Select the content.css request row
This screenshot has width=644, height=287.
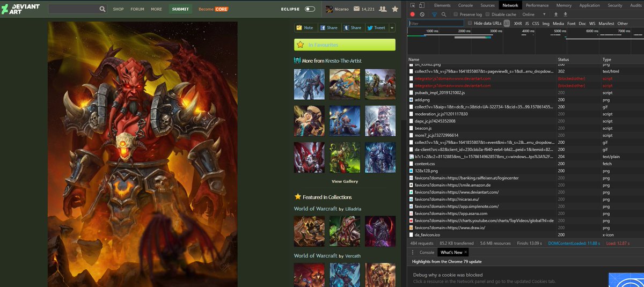(526, 164)
